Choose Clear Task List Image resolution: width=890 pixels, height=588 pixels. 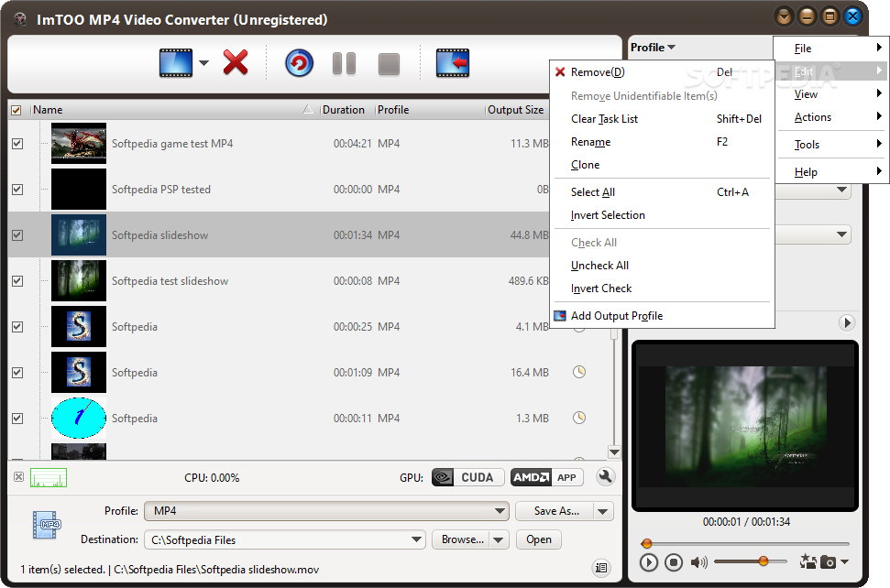[662, 118]
